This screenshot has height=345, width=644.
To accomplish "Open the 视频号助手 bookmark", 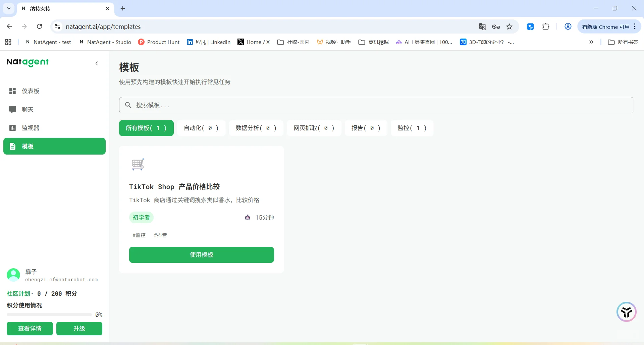I will (334, 42).
